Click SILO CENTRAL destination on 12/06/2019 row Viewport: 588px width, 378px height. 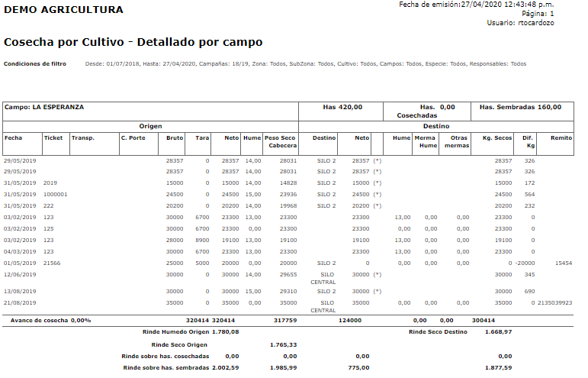[323, 279]
